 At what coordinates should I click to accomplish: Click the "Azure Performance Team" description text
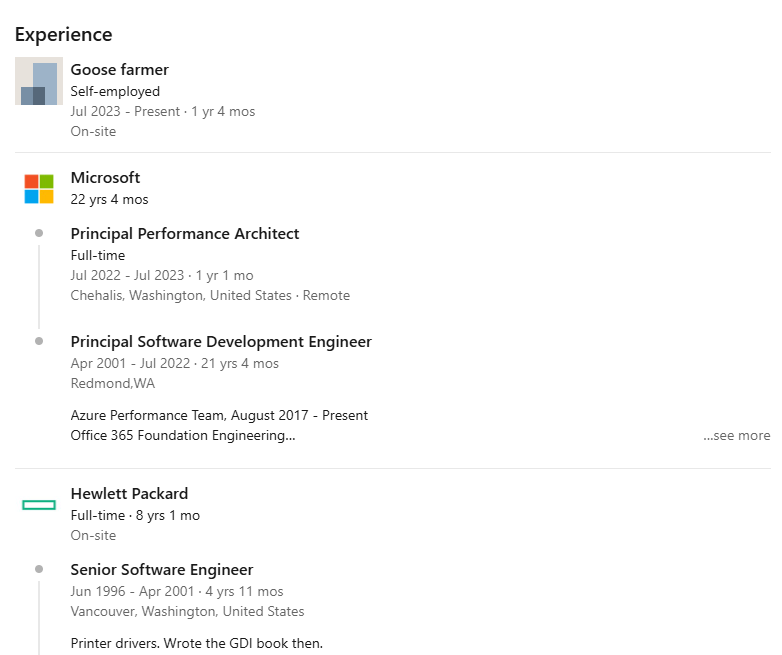pos(219,415)
